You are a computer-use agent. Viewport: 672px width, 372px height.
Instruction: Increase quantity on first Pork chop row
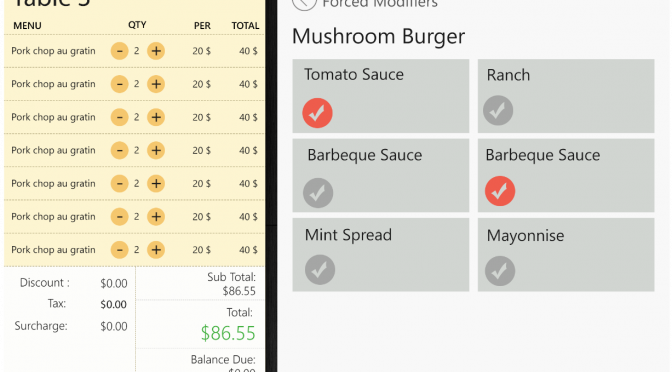click(156, 51)
